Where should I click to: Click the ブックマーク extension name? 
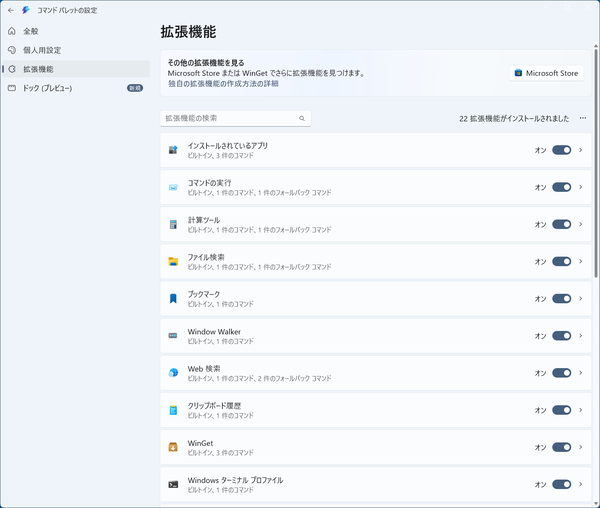204,294
